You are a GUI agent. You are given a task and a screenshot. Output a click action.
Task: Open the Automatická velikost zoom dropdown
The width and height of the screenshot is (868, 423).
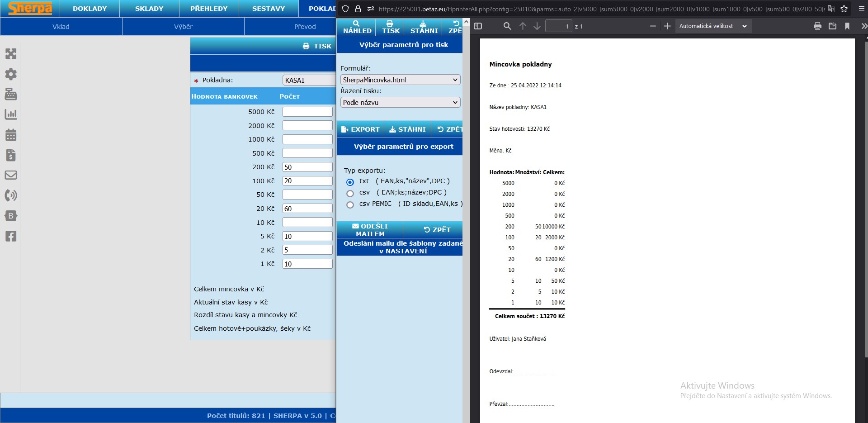click(713, 26)
